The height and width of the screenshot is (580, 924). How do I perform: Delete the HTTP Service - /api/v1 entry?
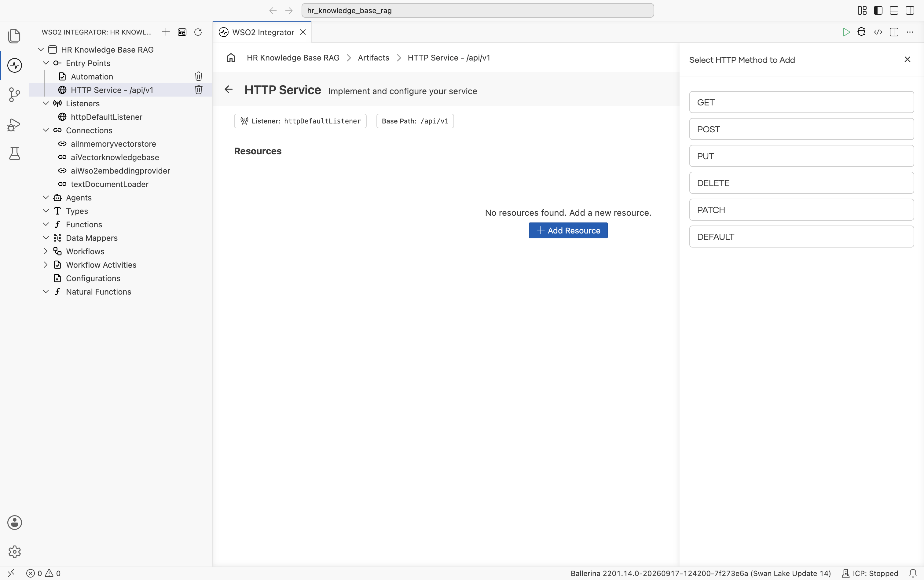pos(198,90)
